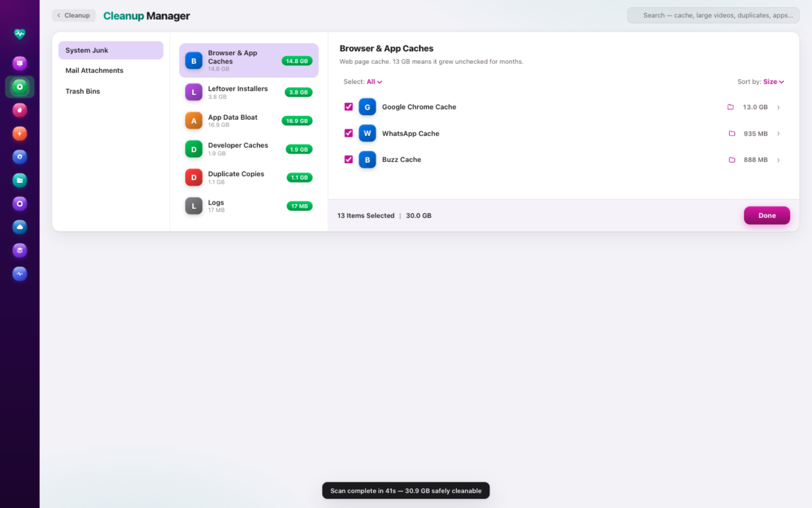Open the App Data Bloat category

click(x=249, y=121)
